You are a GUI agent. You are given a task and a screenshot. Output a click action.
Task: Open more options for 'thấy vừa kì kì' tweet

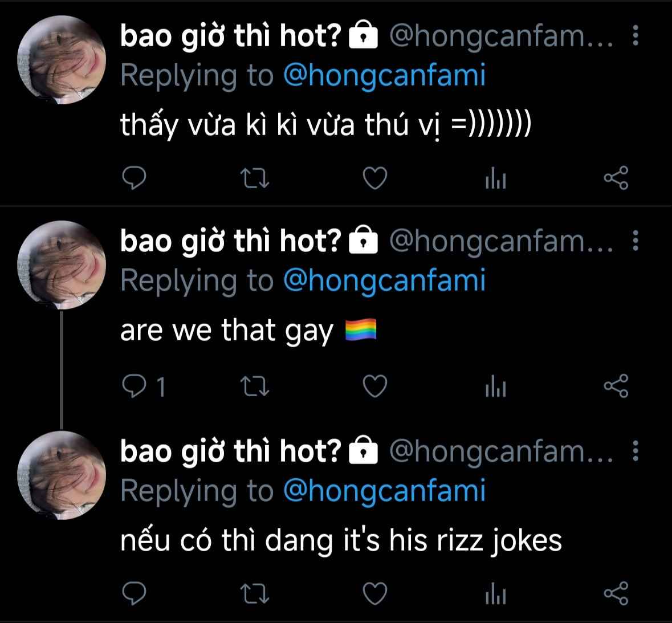tap(636, 36)
